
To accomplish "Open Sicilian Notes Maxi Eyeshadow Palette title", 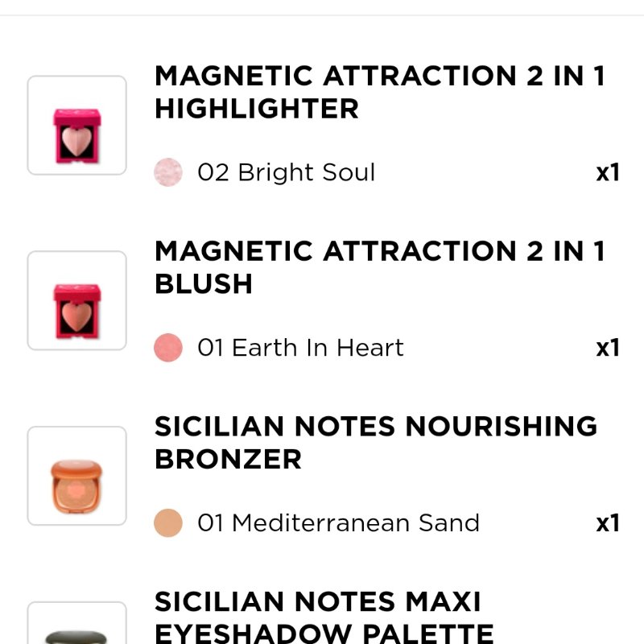I will [324, 617].
